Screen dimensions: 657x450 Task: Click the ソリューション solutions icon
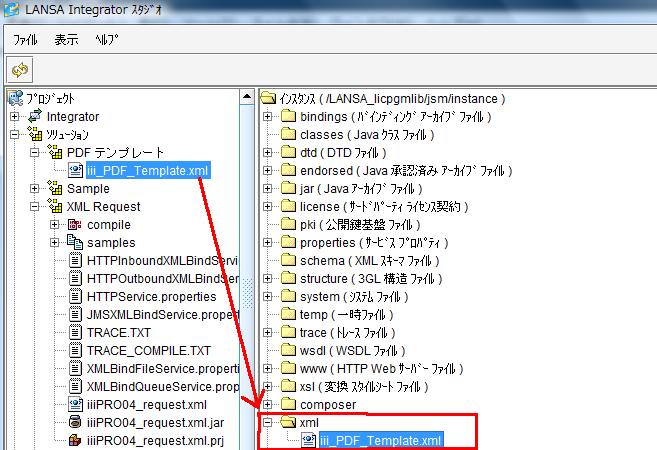tap(35, 134)
